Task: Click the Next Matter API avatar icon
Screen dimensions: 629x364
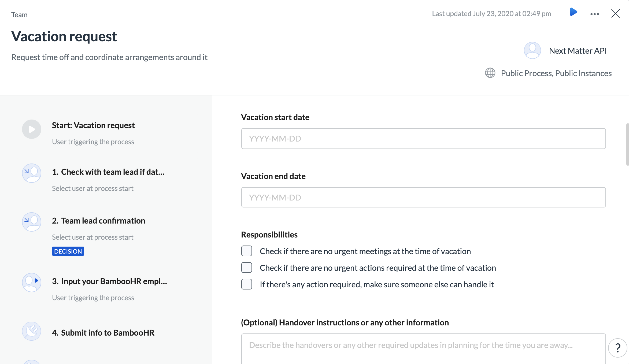Action: [532, 50]
